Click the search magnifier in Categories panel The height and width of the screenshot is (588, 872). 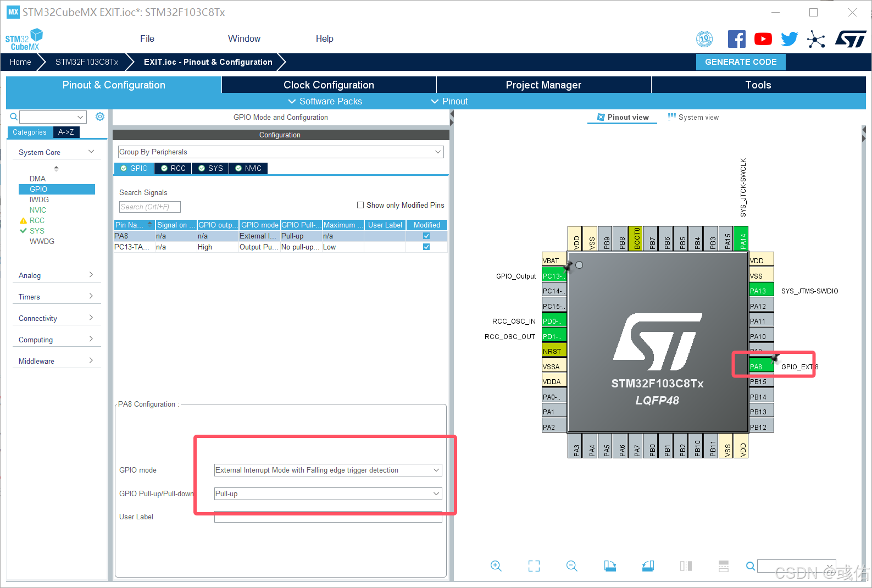[x=14, y=117]
